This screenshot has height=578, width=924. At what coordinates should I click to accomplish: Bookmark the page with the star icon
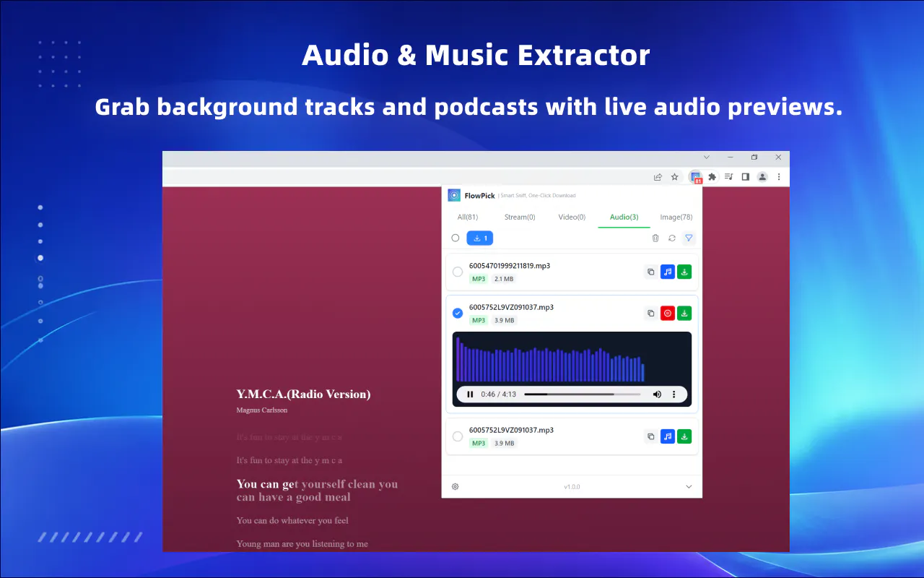[x=675, y=176]
